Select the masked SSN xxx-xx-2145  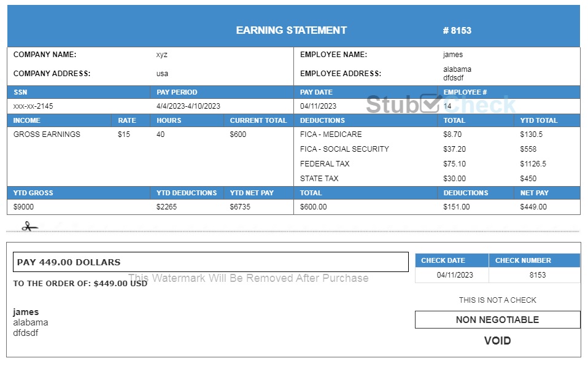point(33,106)
